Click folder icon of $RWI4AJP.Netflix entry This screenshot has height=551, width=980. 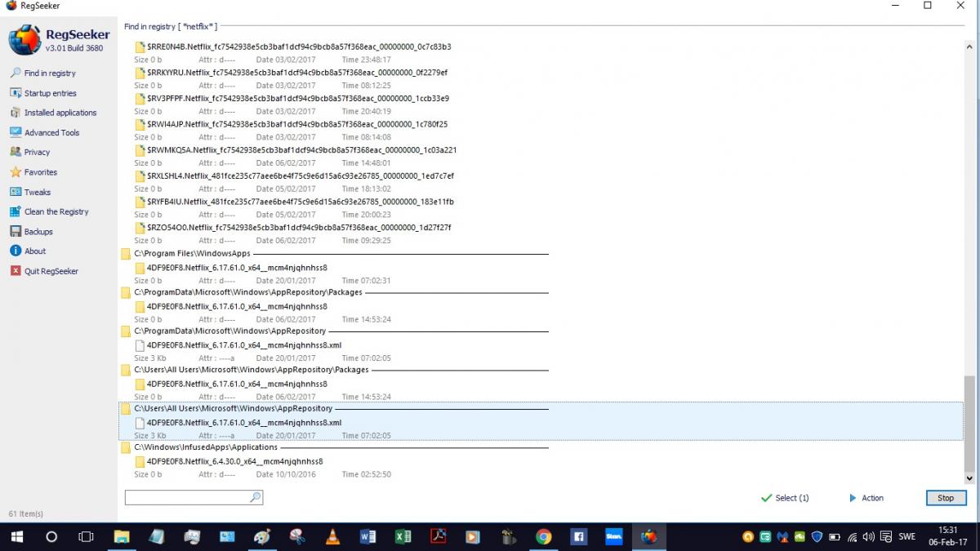coord(140,125)
